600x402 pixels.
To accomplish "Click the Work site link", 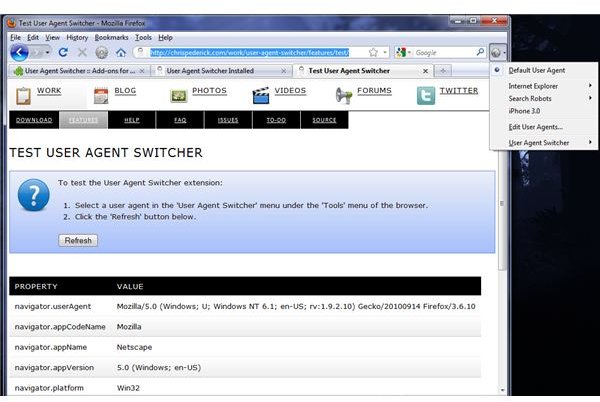I will click(49, 91).
